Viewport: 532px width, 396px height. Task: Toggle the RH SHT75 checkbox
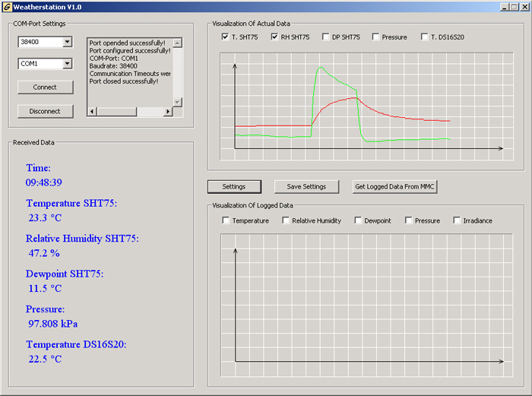point(274,36)
